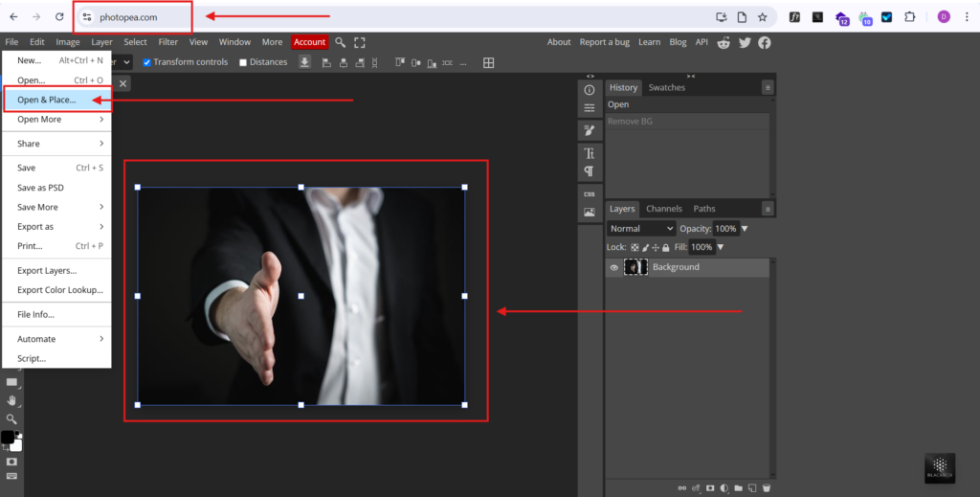The width and height of the screenshot is (980, 497).
Task: Open the History panel options menu
Action: (x=768, y=87)
